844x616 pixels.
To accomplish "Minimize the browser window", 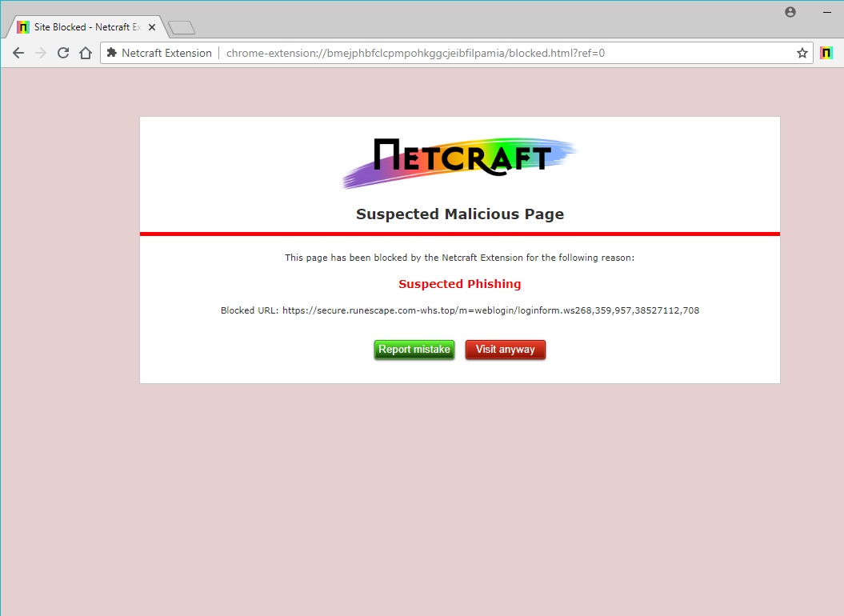I will 827,12.
